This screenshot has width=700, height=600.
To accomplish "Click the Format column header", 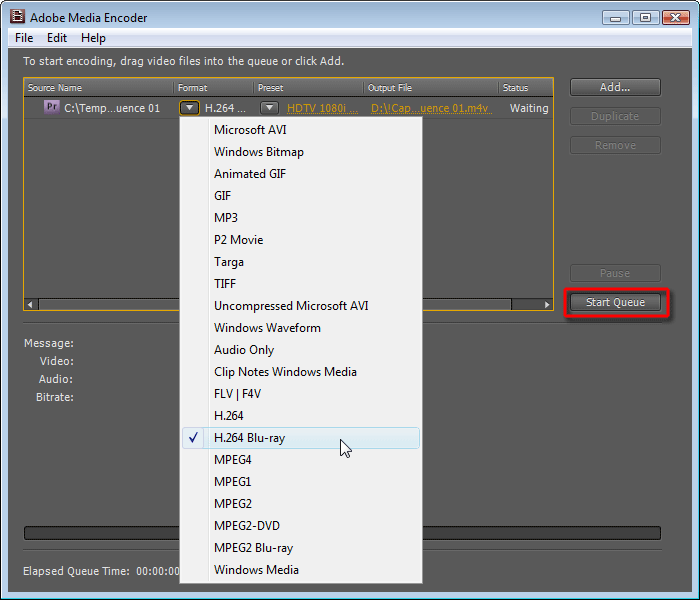I will (x=213, y=88).
